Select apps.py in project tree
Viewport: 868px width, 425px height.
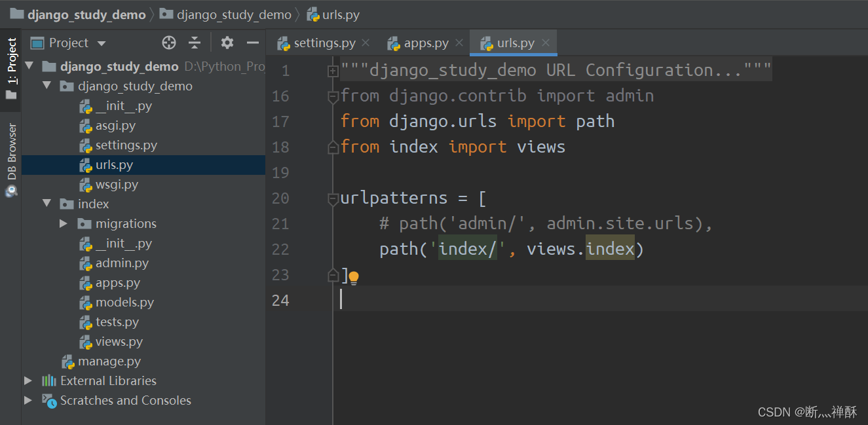coord(118,282)
